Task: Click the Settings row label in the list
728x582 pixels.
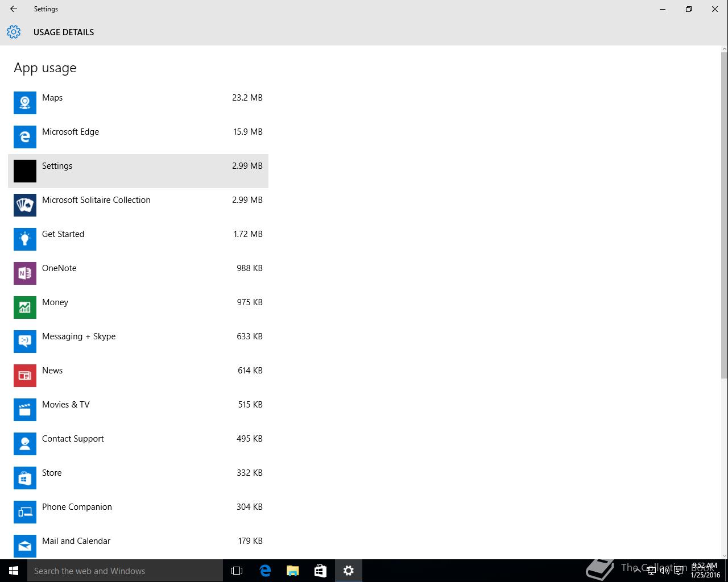Action: point(57,166)
